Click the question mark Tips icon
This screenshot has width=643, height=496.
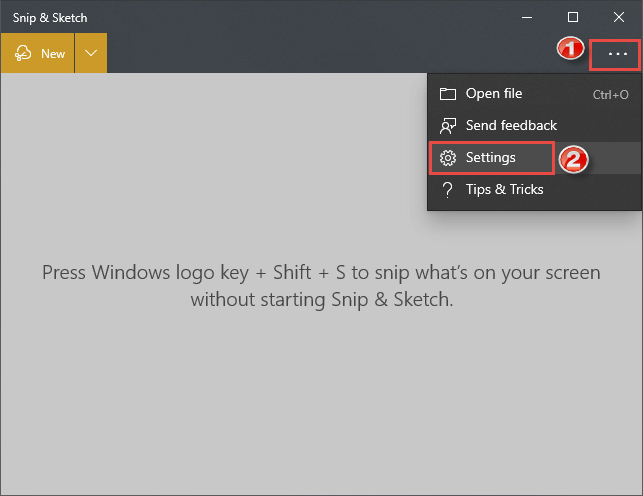(x=447, y=190)
